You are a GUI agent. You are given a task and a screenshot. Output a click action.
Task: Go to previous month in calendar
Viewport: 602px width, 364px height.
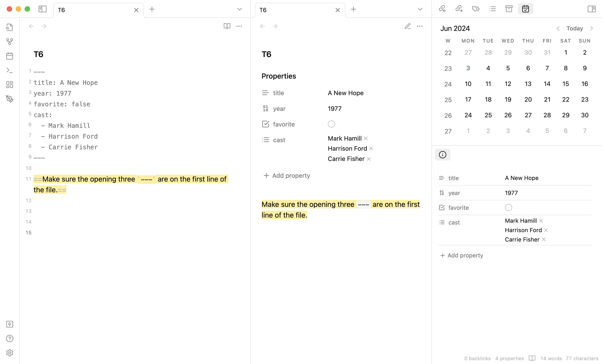coord(558,29)
